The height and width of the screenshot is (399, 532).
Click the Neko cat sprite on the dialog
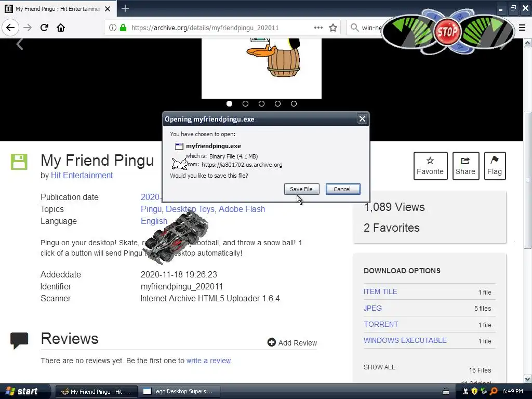click(180, 164)
